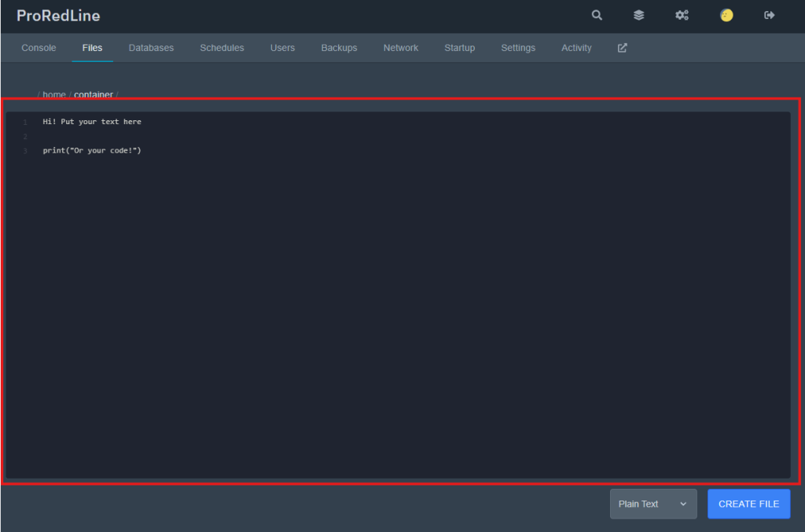Click the ProRedLine logo

(x=58, y=16)
